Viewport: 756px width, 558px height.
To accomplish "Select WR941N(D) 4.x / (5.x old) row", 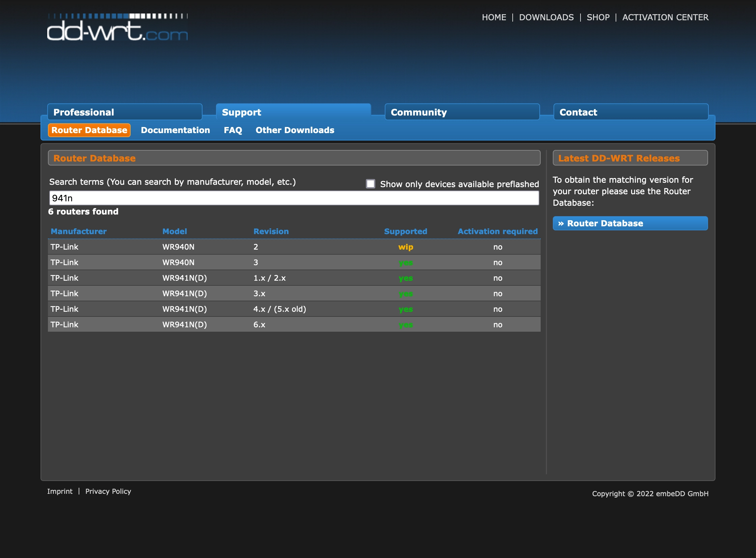I will click(x=294, y=309).
